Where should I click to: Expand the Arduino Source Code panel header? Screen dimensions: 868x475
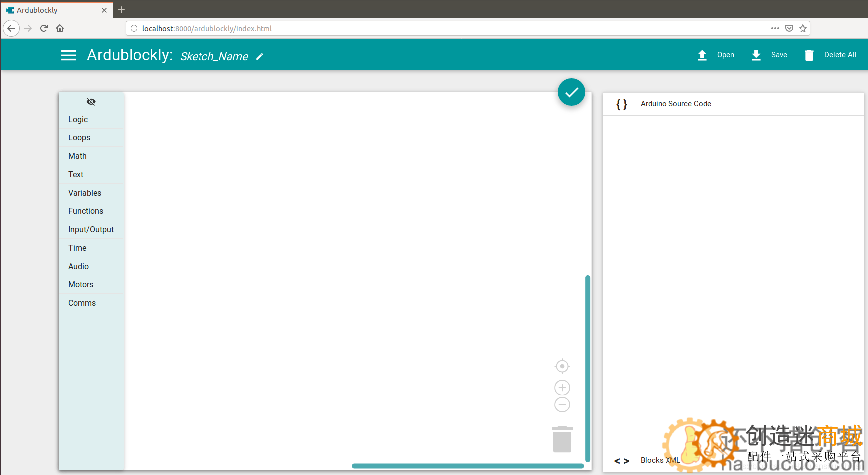coord(734,104)
